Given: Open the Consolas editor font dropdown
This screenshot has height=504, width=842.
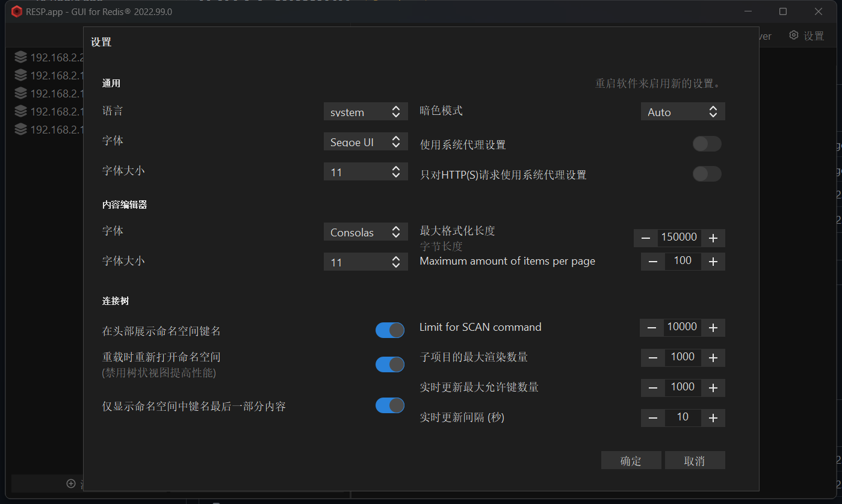Looking at the screenshot, I should [365, 232].
